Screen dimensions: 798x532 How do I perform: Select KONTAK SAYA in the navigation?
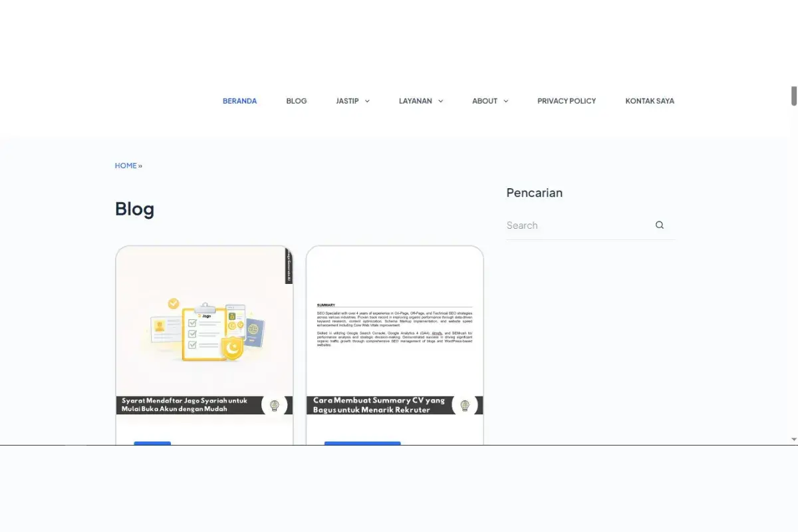650,101
